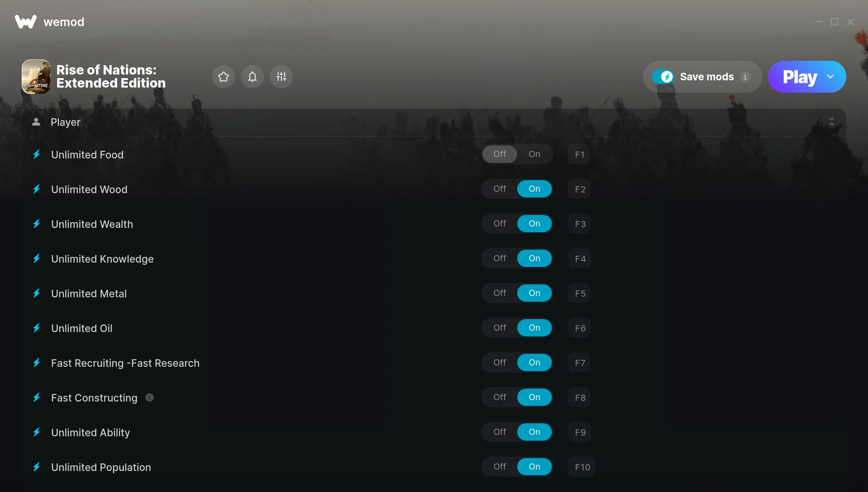Set Unlimited Oil to Off
Viewport: 868px width, 492px height.
tap(500, 328)
